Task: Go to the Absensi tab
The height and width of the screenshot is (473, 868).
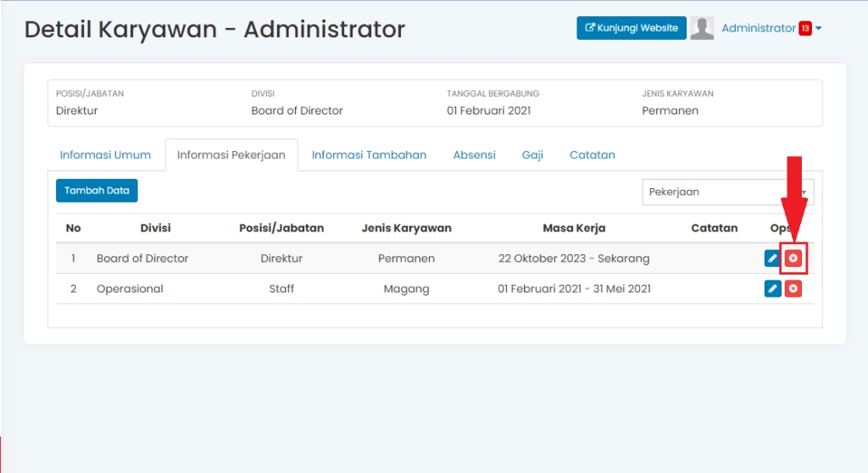Action: coord(474,155)
